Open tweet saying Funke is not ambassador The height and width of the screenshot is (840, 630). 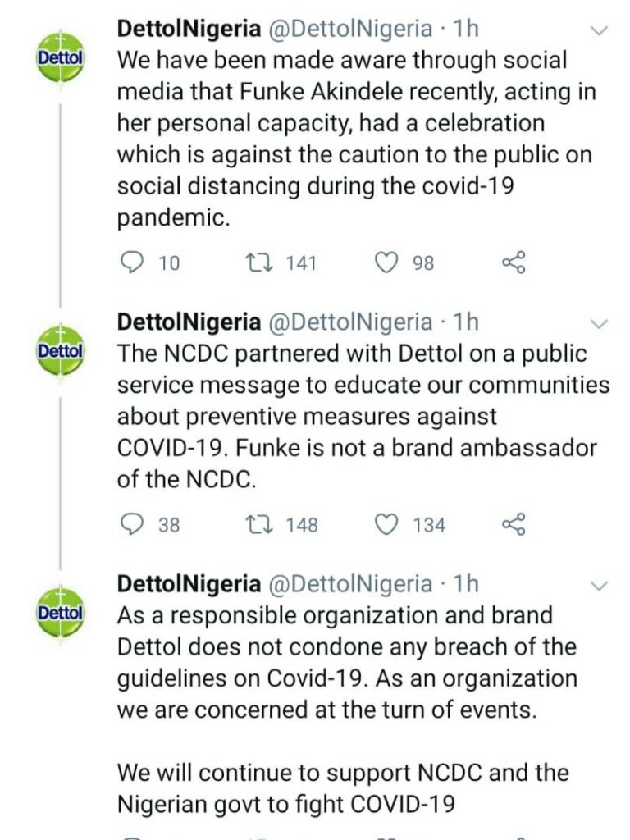(353, 417)
